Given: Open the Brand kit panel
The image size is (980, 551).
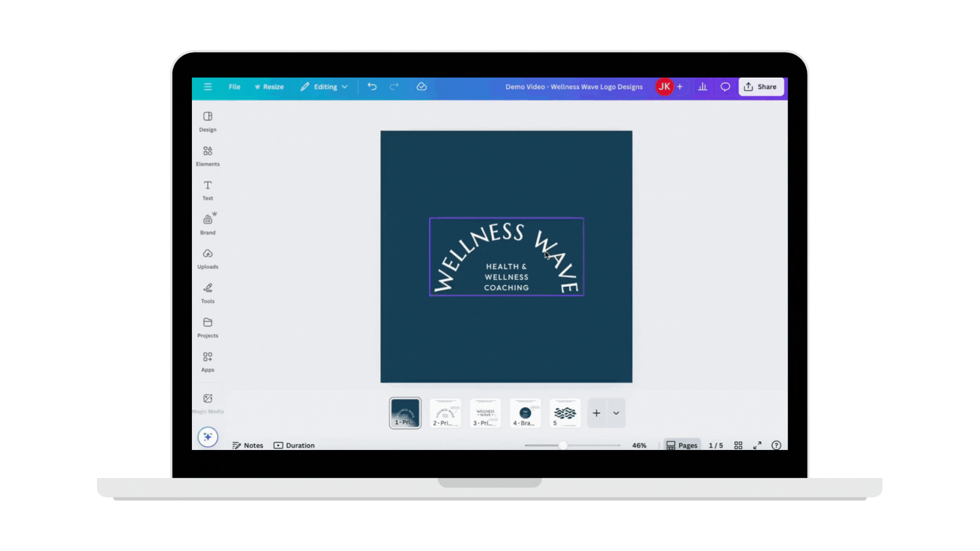Looking at the screenshot, I should tap(208, 224).
